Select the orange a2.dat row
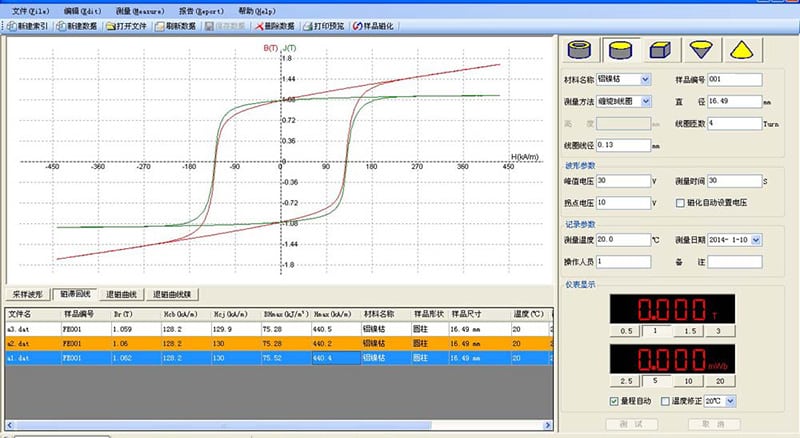This screenshot has height=438, width=800. (x=279, y=344)
